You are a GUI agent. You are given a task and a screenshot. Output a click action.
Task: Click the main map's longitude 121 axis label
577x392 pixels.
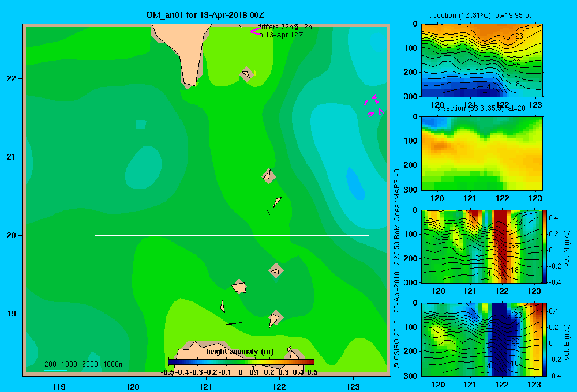point(206,386)
